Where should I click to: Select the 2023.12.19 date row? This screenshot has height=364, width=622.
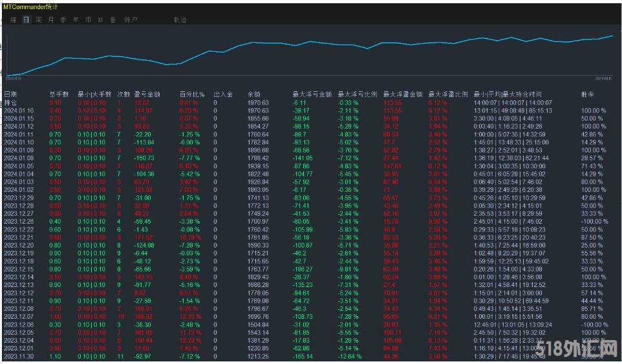click(x=19, y=253)
